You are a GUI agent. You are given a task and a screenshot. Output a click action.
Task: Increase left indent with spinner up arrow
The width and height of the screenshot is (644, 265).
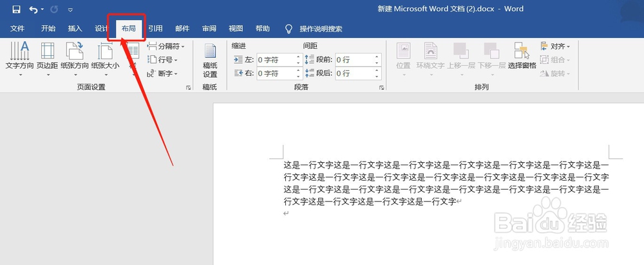coord(299,57)
